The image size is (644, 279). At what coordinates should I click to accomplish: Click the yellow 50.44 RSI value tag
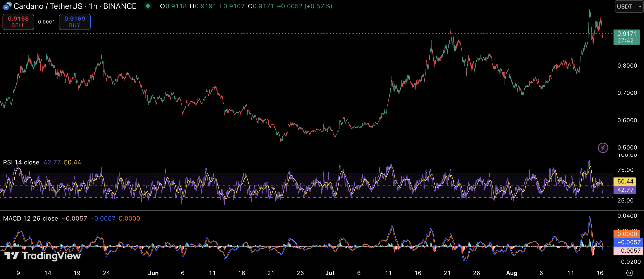tap(625, 181)
